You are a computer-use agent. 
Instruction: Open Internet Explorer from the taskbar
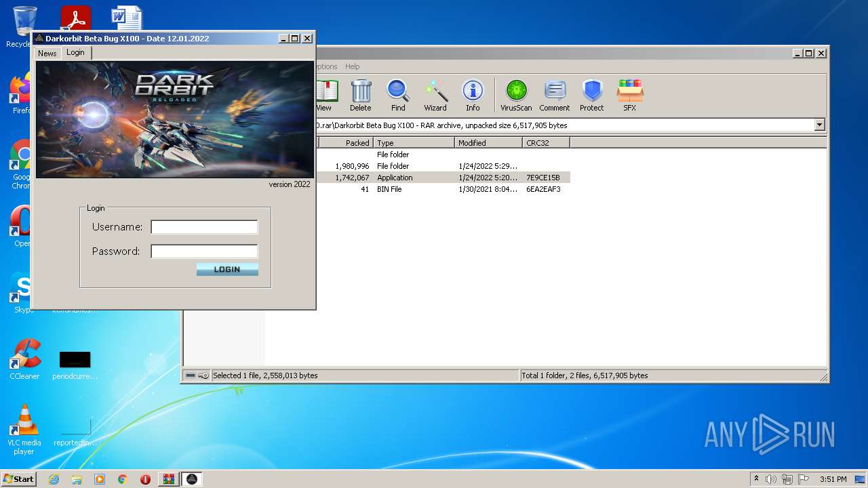[x=54, y=479]
